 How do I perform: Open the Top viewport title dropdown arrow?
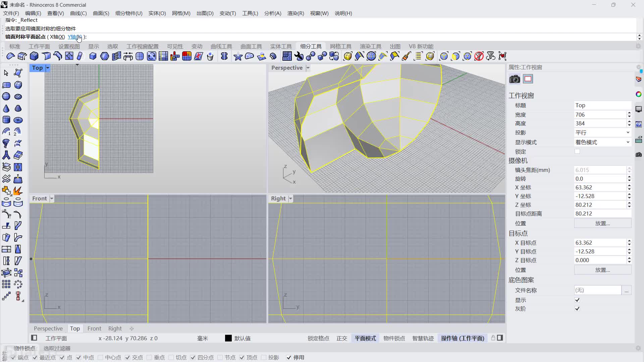tap(48, 68)
